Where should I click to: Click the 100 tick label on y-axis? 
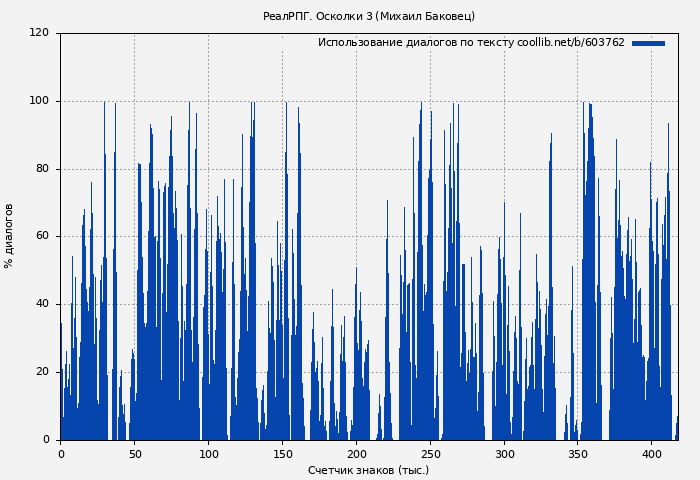point(39,101)
